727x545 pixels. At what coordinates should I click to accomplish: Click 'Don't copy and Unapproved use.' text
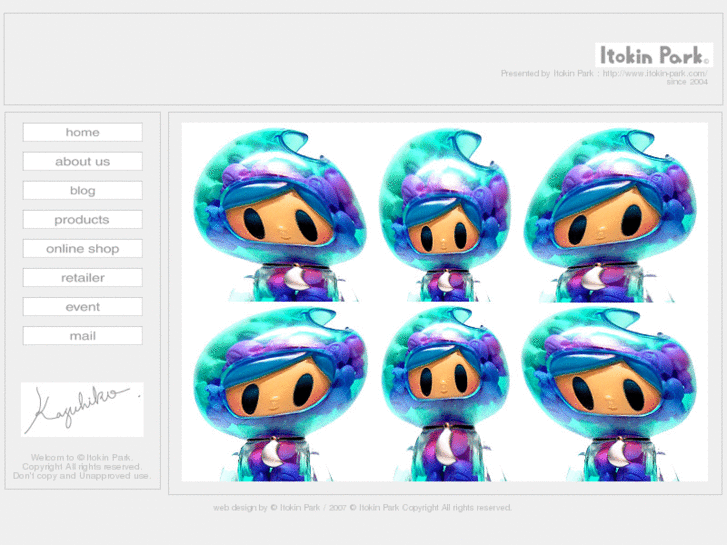point(82,476)
